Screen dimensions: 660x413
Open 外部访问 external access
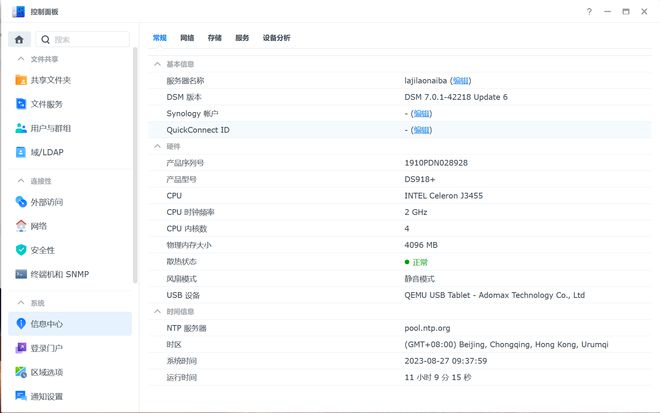(46, 202)
